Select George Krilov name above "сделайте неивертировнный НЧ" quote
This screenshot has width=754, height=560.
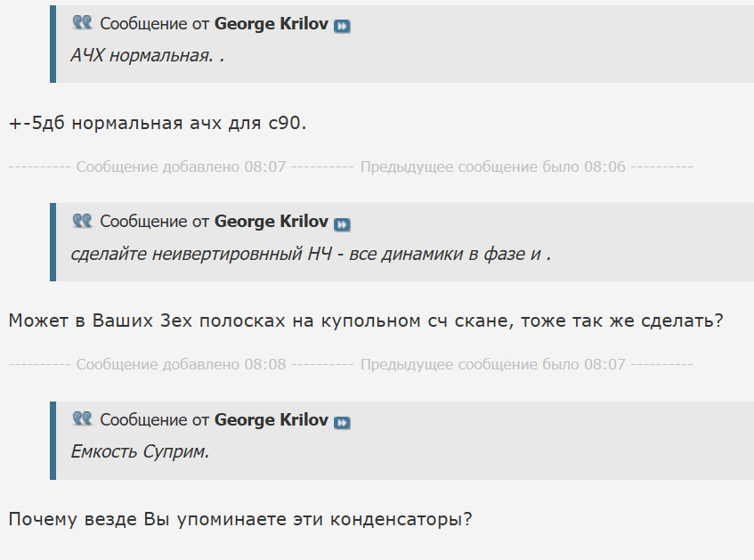click(272, 222)
